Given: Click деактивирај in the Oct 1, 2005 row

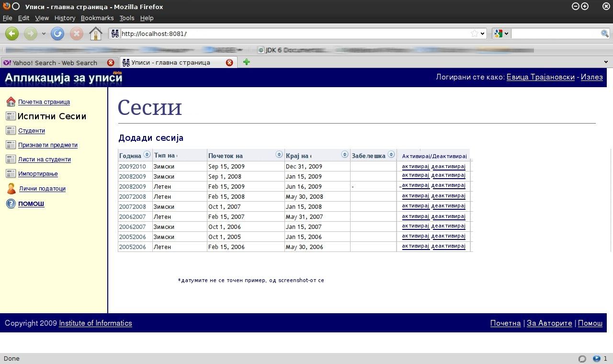Looking at the screenshot, I should tap(448, 236).
